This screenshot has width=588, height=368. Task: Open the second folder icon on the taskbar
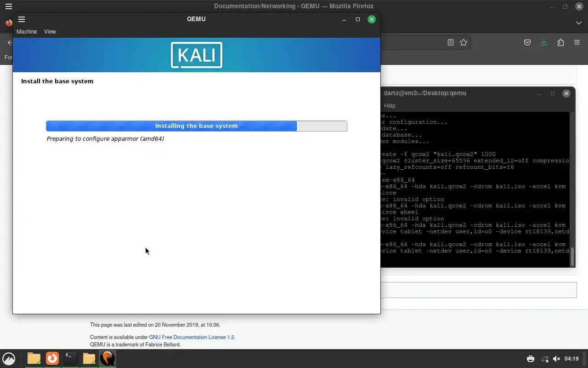(89, 358)
